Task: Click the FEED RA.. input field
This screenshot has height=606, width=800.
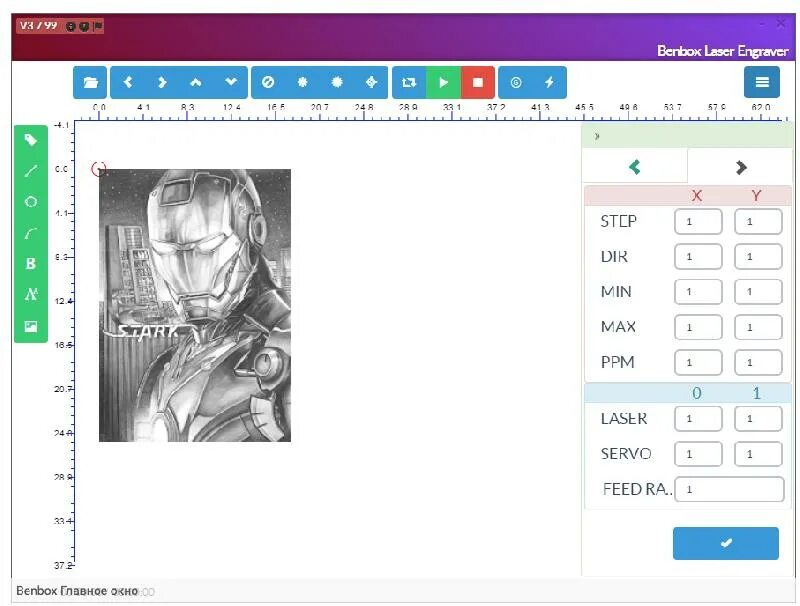Action: pos(729,489)
